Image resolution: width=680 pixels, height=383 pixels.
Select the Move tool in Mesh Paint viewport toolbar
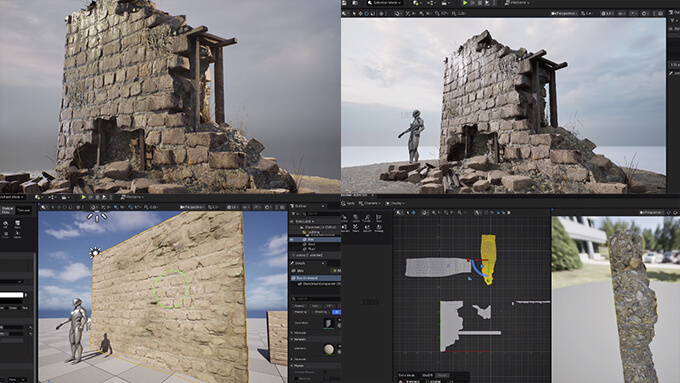pyautogui.click(x=59, y=207)
